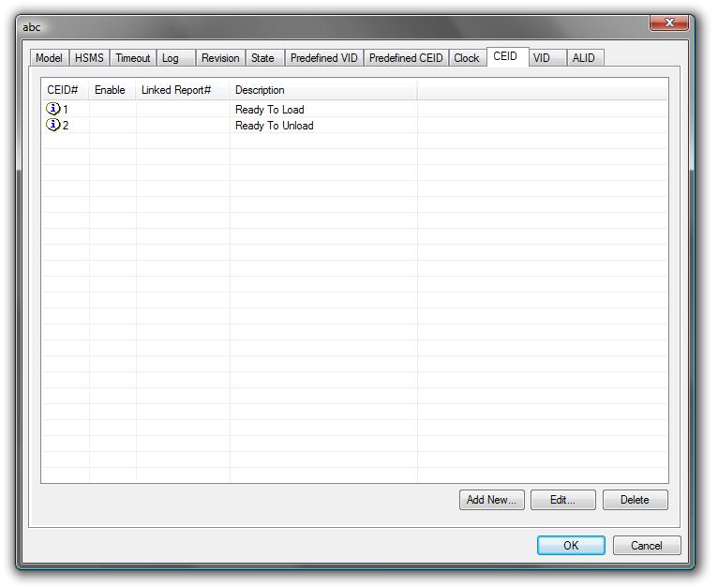The image size is (718, 588).
Task: Select the Timeout tab
Action: click(132, 58)
